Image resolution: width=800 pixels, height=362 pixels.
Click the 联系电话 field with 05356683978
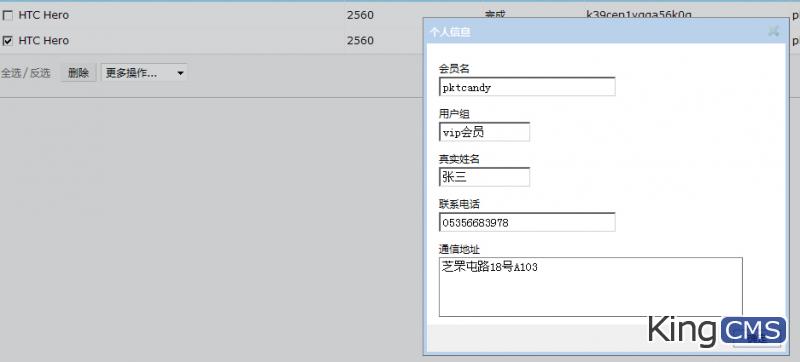tap(527, 222)
